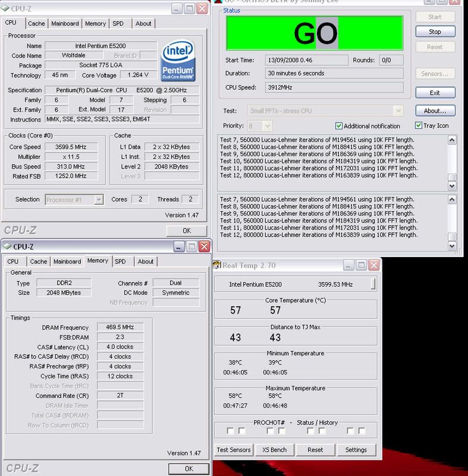Open Real Temp Settings
This screenshot has width=468, height=476.
tap(356, 450)
